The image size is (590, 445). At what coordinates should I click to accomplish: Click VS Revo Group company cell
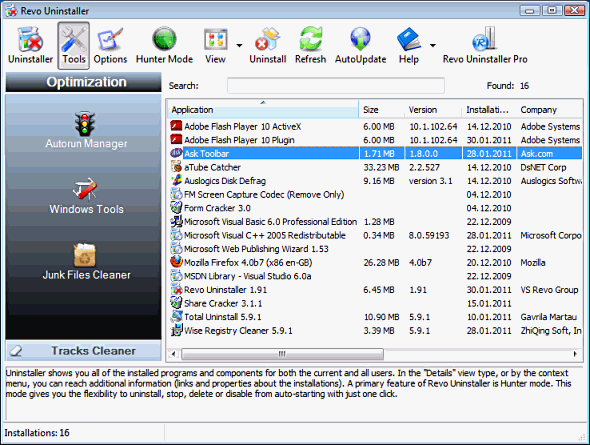coord(549,290)
